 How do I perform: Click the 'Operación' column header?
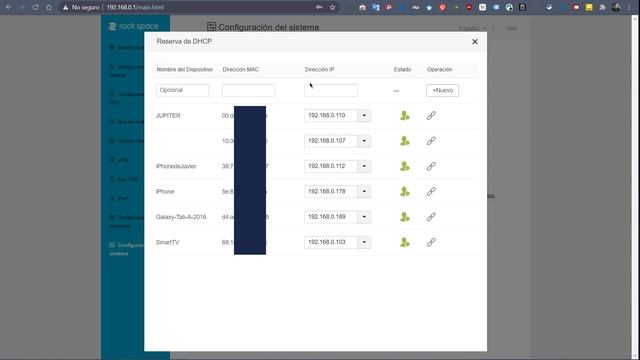(x=440, y=69)
